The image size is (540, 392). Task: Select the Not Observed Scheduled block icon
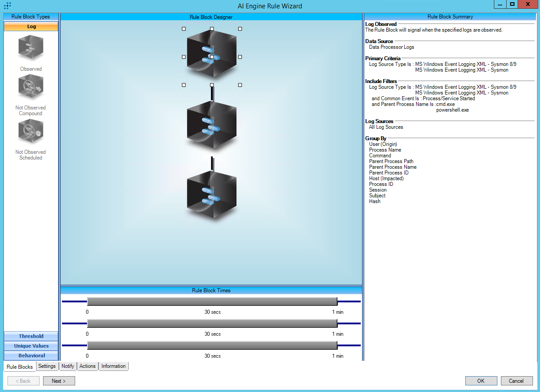click(x=31, y=131)
